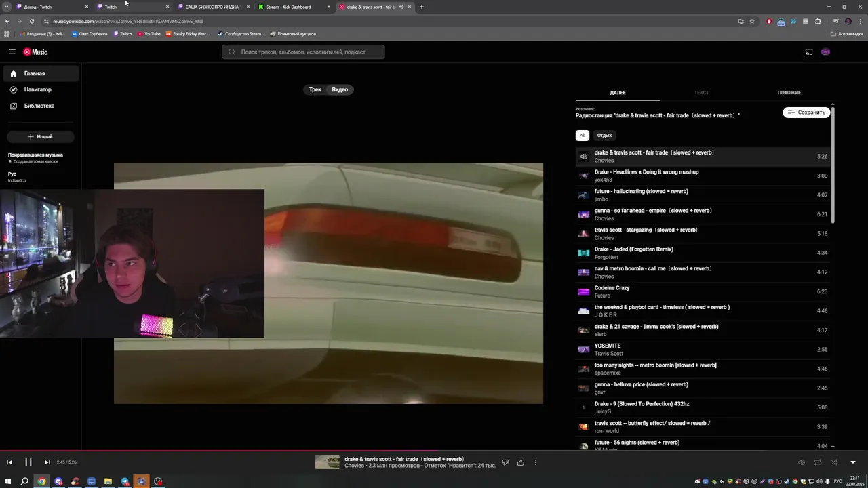This screenshot has height=488, width=868.
Task: Like the current song with thumbs up
Action: coord(521,462)
